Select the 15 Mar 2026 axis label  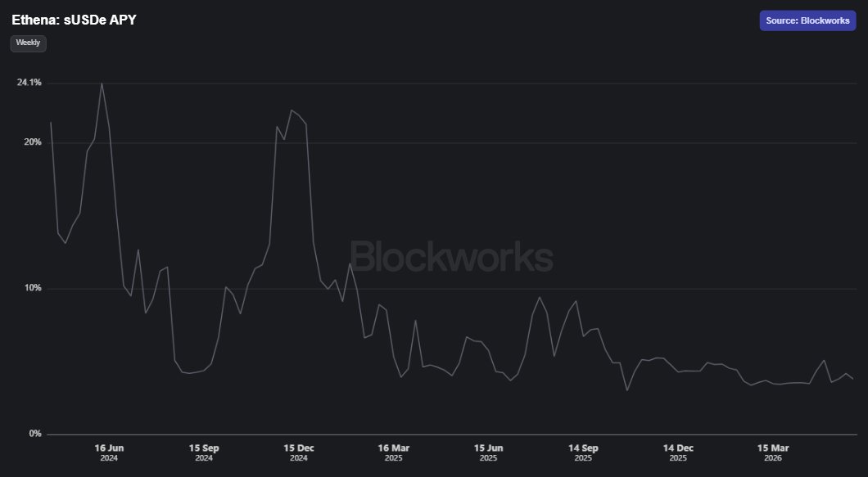[x=773, y=452]
